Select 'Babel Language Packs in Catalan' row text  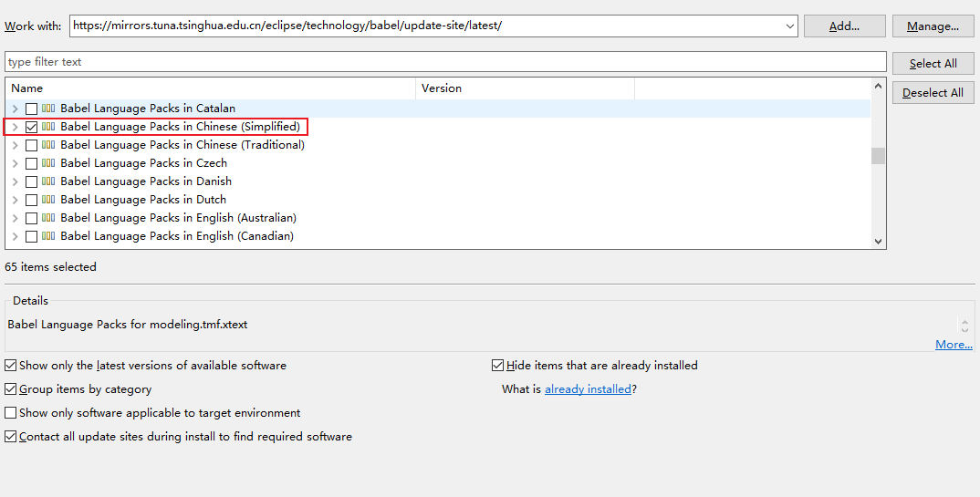[x=148, y=109]
